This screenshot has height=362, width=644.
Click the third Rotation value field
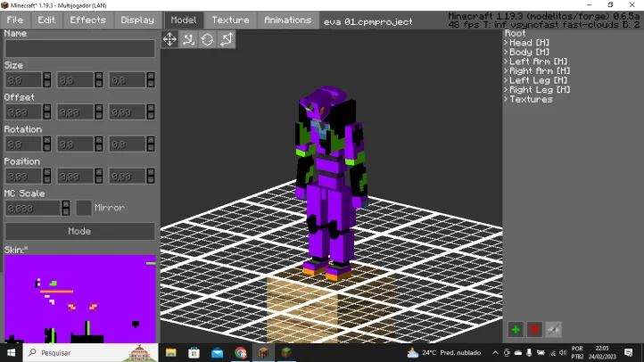[128, 144]
